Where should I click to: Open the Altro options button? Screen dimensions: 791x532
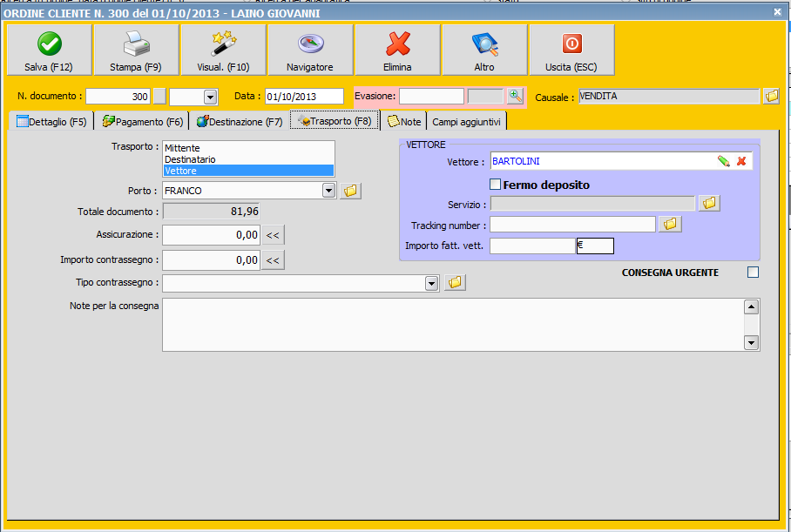tap(484, 50)
